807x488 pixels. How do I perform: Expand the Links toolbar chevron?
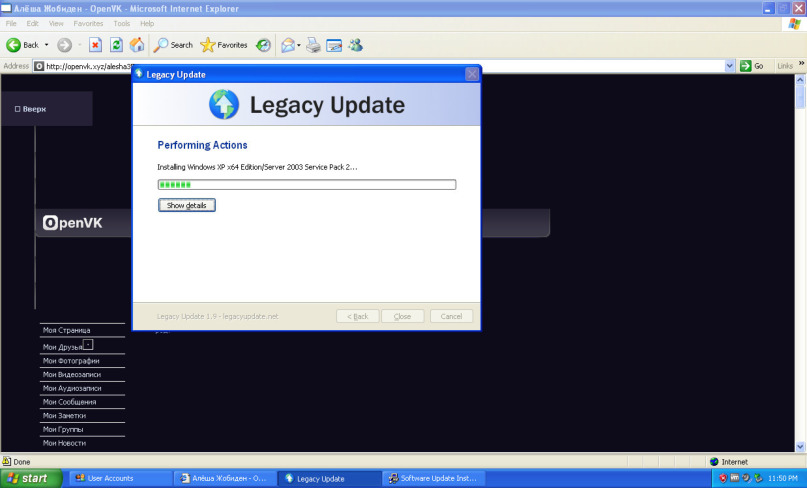801,63
